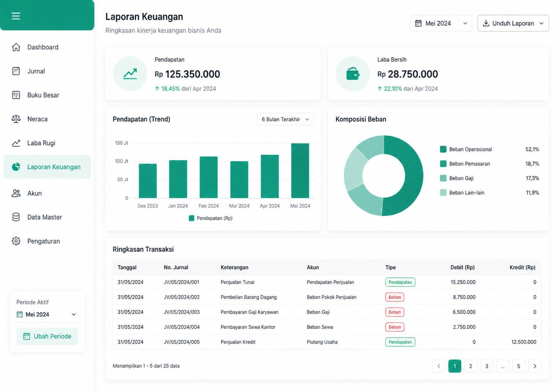
Task: Click the 15.250.000 debit value
Action: pos(463,282)
